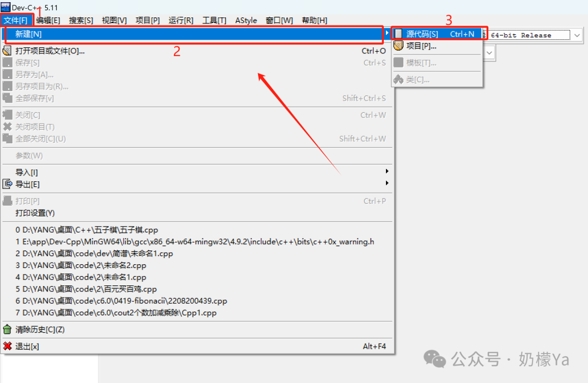This screenshot has width=588, height=383.
Task: Click the 模板 icon in submenu
Action: [399, 63]
